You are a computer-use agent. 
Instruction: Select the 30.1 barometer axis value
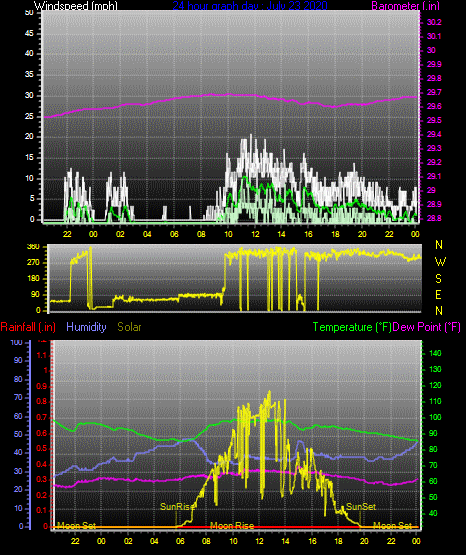434,36
